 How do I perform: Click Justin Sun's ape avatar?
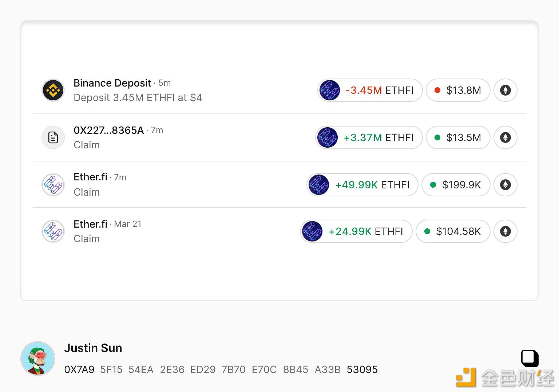[38, 359]
